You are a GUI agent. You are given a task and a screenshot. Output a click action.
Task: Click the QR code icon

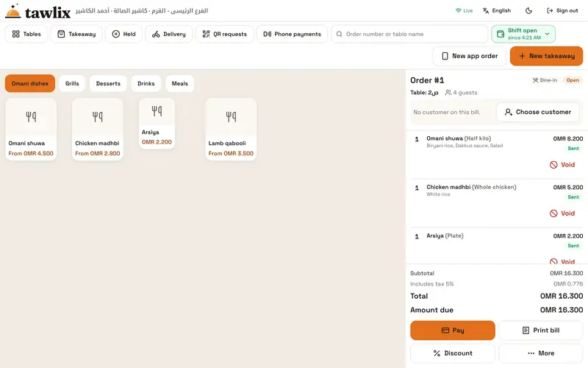tap(206, 34)
